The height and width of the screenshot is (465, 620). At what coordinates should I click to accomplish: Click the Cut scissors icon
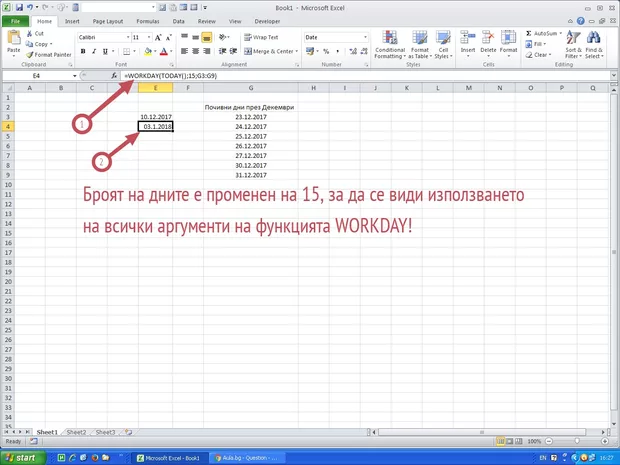click(29, 34)
